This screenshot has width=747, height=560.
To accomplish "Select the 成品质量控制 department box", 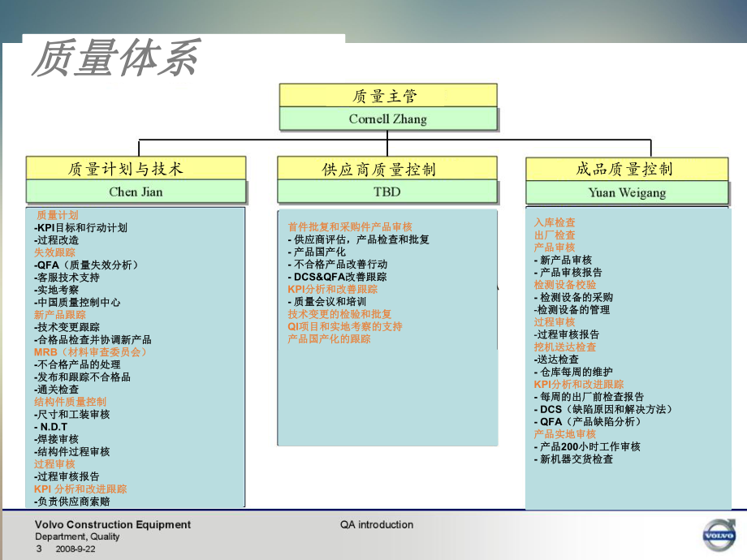I will click(x=627, y=167).
